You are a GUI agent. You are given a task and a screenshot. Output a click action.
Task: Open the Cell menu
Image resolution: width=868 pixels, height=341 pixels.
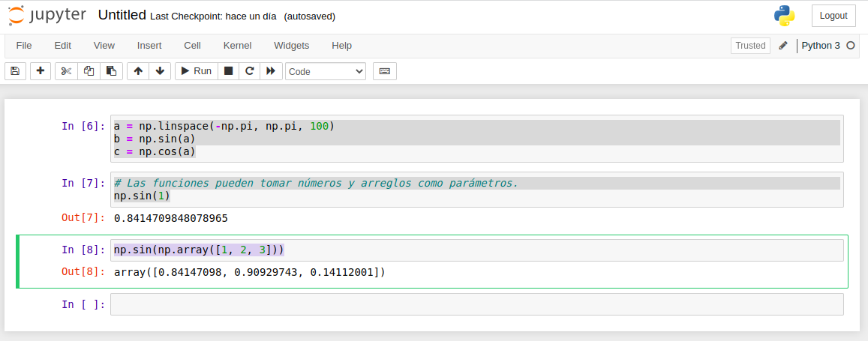point(192,45)
